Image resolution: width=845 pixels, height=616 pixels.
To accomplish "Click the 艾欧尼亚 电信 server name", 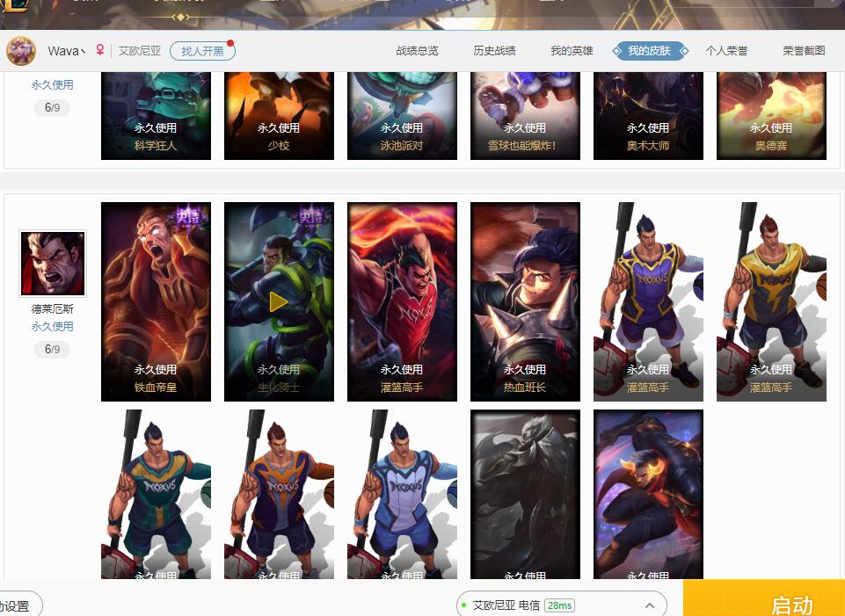I will click(x=506, y=605).
